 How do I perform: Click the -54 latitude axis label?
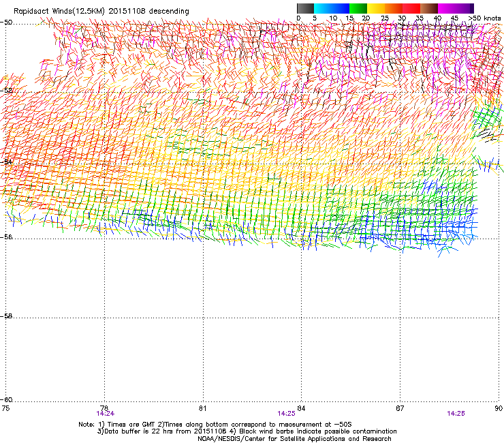click(x=6, y=162)
